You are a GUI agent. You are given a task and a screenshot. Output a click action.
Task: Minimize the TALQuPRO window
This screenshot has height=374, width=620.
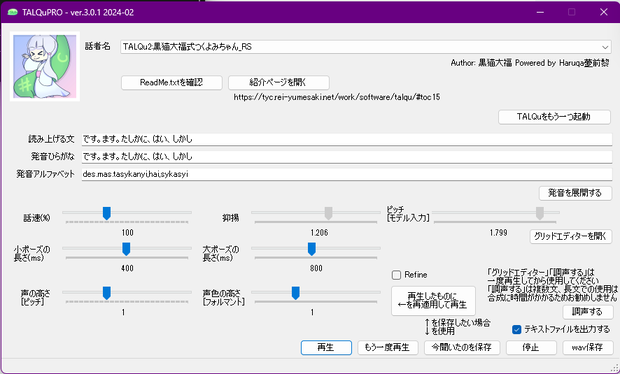point(540,12)
